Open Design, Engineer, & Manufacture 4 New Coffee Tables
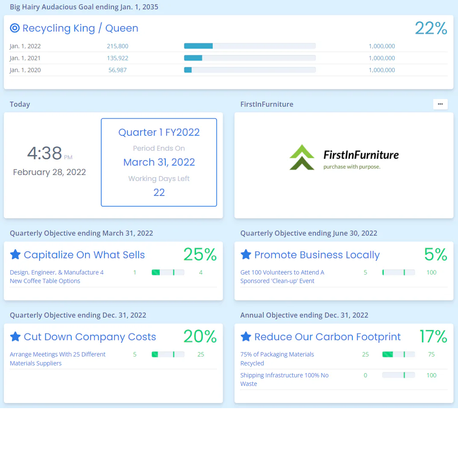 click(x=56, y=277)
